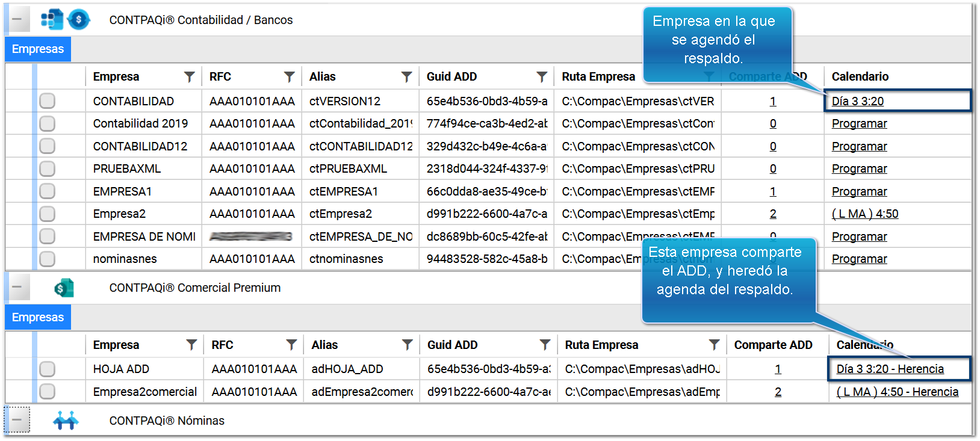The image size is (980, 441).
Task: Click Comparte ADD count for Empresa2
Action: point(773,214)
